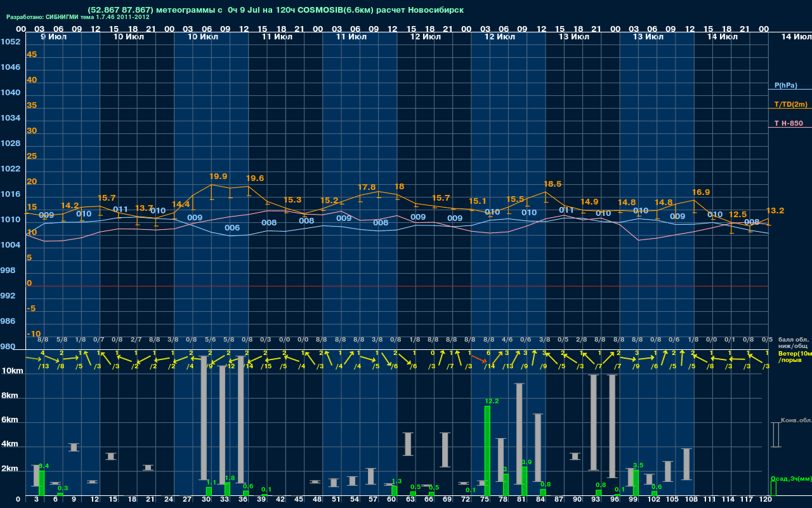The width and height of the screenshot is (812, 508).
Task: Click the final temperature value 13.2
Action: point(775,211)
